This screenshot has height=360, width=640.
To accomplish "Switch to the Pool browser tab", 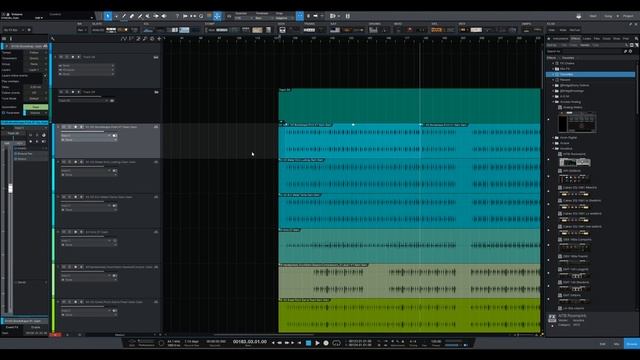I will (x=626, y=39).
